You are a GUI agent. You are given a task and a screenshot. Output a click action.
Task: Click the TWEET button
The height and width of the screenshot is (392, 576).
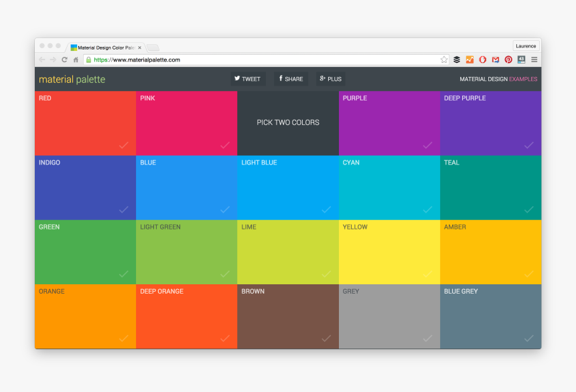248,78
